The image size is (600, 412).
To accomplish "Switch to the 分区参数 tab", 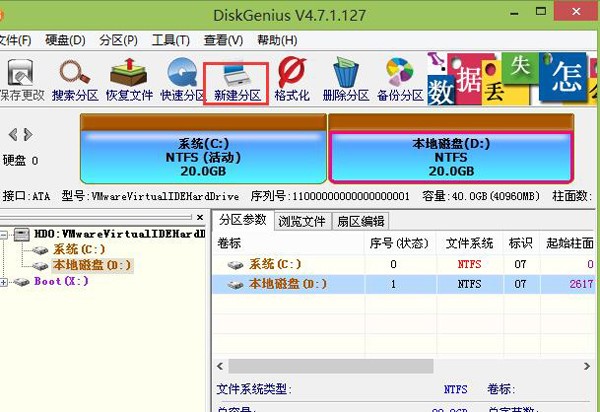I will (x=243, y=220).
